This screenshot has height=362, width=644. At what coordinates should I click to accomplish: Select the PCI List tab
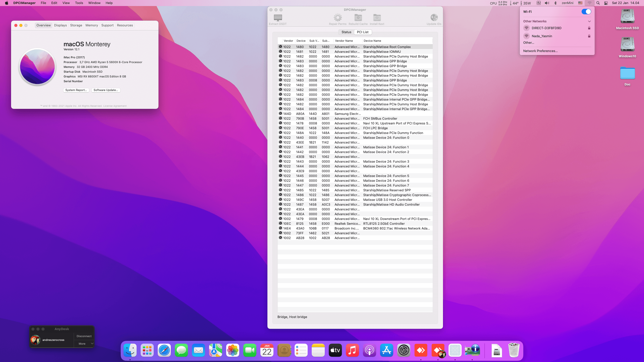pos(363,32)
